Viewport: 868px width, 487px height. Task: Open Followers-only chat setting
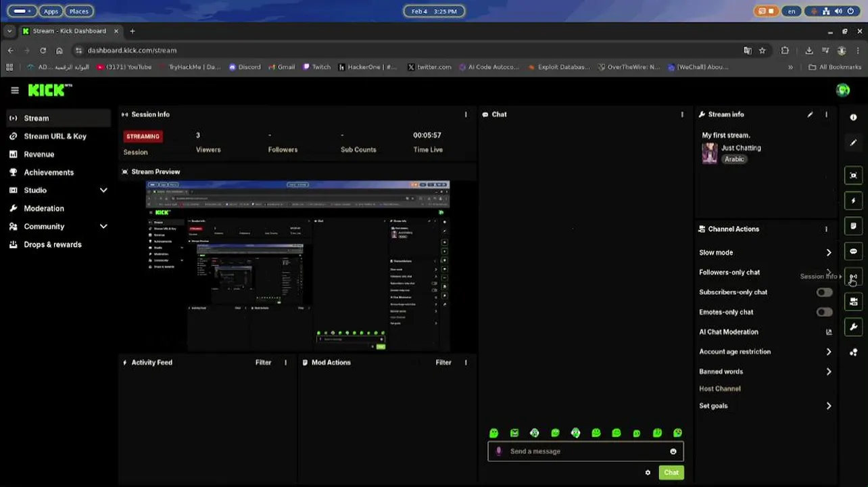[765, 272]
